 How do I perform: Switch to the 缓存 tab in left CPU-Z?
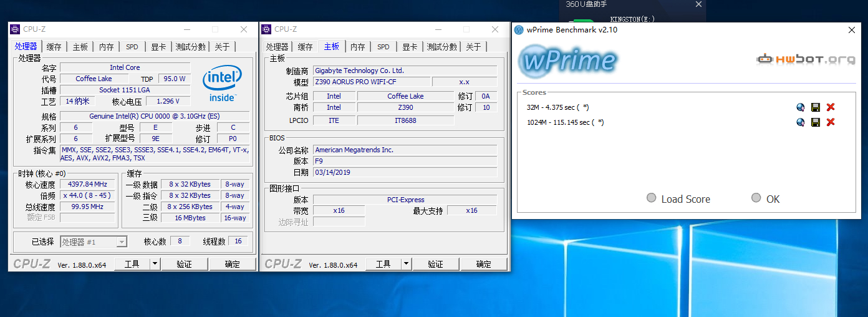pos(54,47)
